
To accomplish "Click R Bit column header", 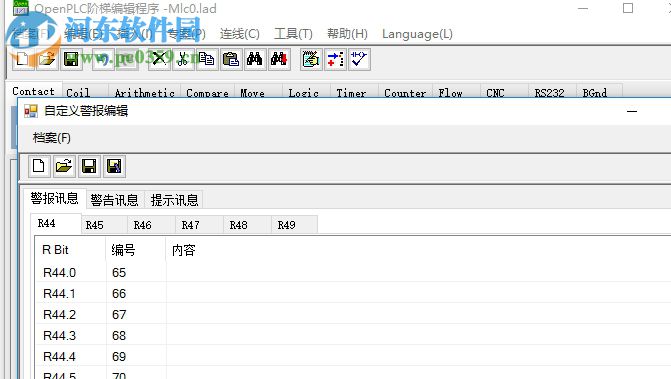I will click(71, 250).
